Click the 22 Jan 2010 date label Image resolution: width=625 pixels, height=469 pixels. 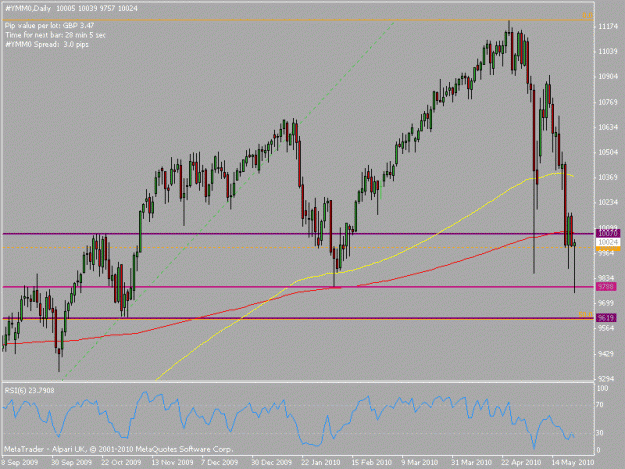click(321, 462)
